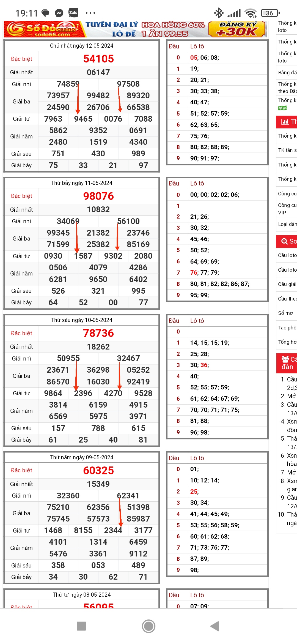Select header 'Thứ bảy ngày 11-05-2024'
This screenshot has height=644, width=297.
pos(82,183)
